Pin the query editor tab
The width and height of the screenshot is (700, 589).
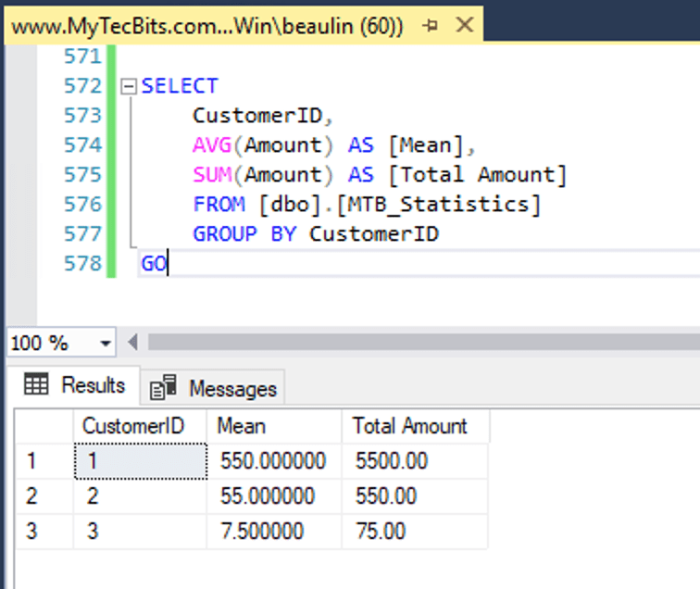[430, 27]
